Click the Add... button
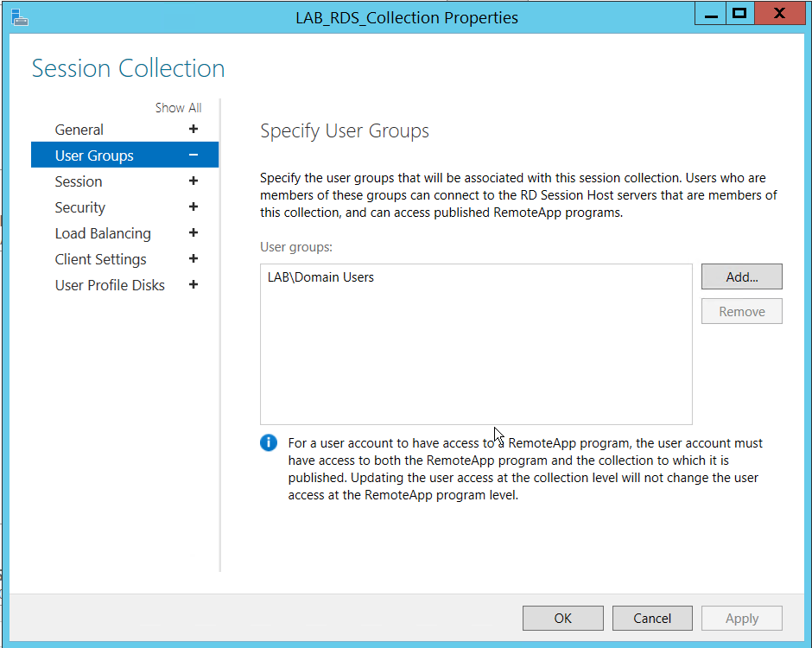 pyautogui.click(x=741, y=277)
